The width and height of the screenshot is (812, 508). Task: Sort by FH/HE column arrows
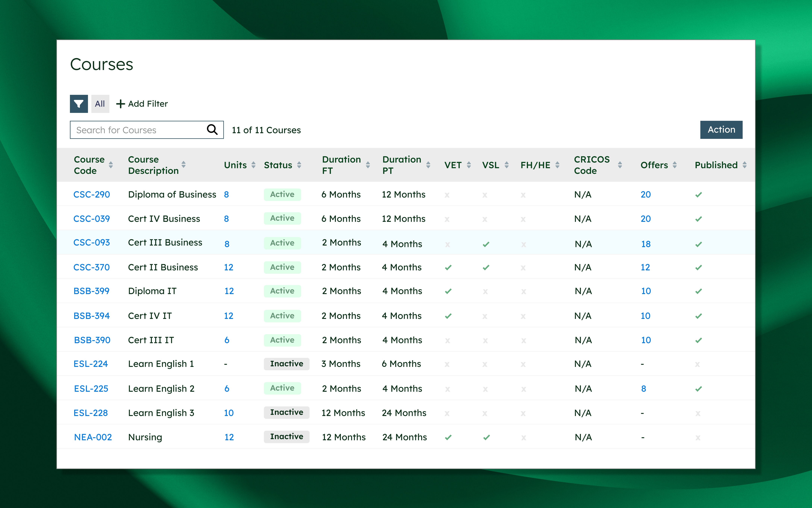[x=557, y=165]
